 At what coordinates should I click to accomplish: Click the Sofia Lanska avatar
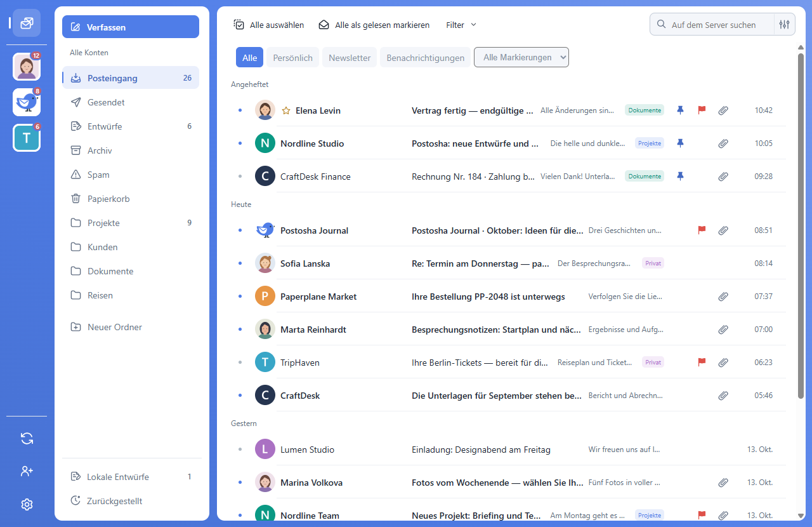(x=265, y=263)
